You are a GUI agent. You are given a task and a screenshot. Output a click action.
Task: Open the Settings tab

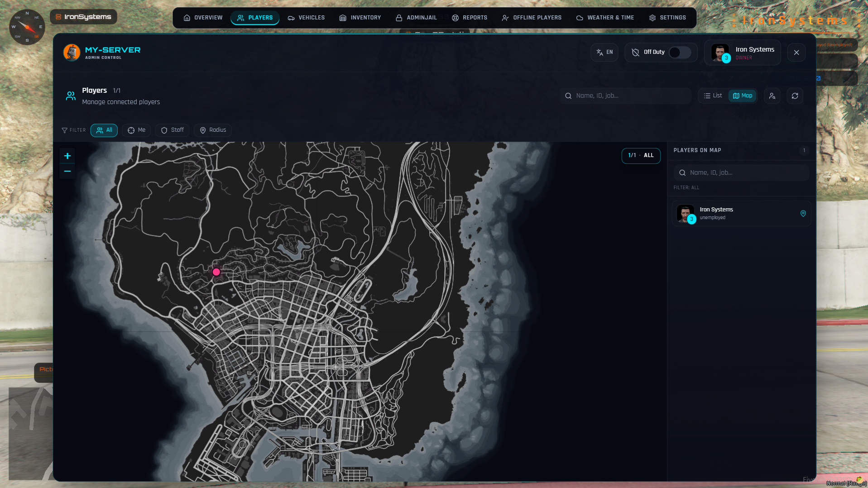(x=667, y=18)
